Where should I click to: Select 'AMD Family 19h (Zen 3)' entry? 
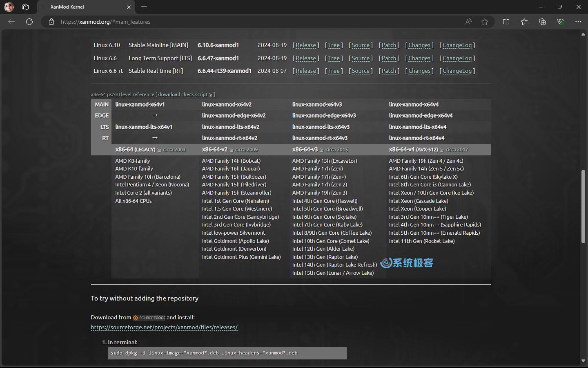tap(320, 193)
